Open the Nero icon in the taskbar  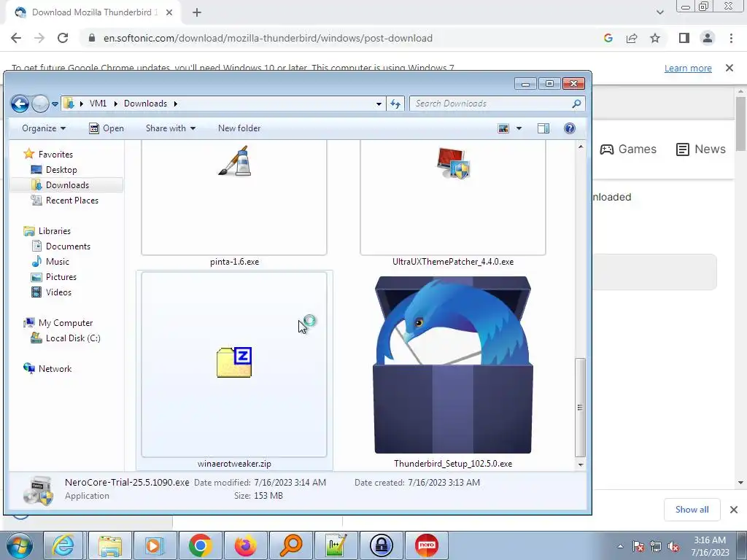(426, 545)
